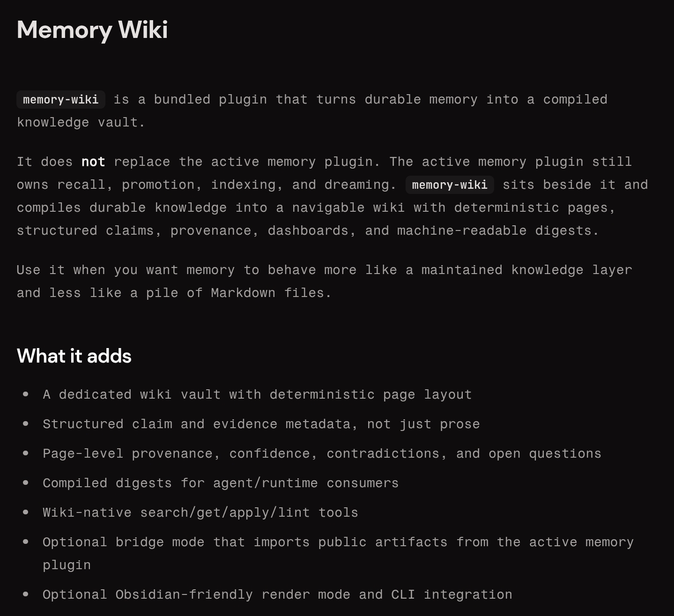Viewport: 674px width, 616px height.
Task: Click the 'Optional Obsidian-friendly render mode' item
Action: [277, 595]
